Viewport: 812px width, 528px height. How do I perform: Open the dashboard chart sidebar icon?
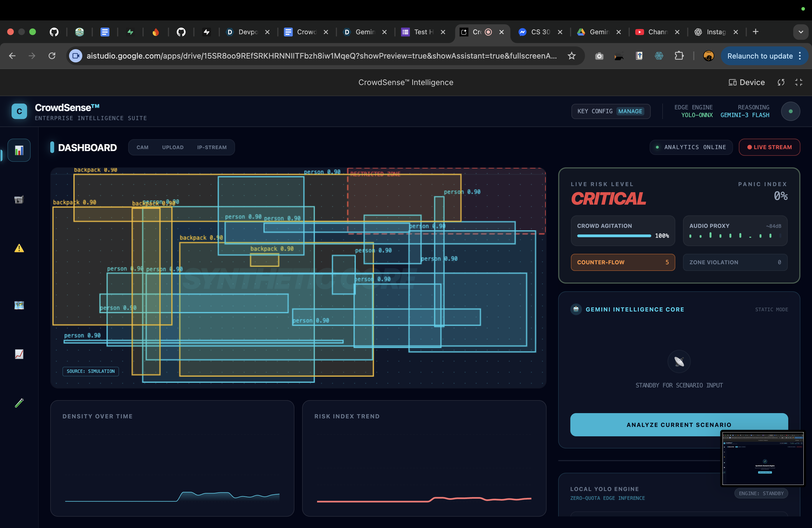(19, 150)
